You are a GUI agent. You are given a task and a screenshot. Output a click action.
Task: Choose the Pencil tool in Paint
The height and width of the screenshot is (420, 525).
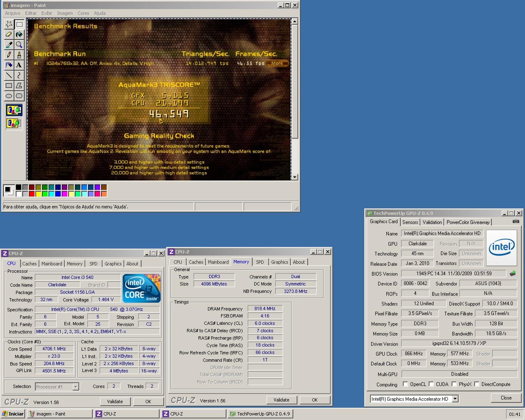[x=9, y=55]
